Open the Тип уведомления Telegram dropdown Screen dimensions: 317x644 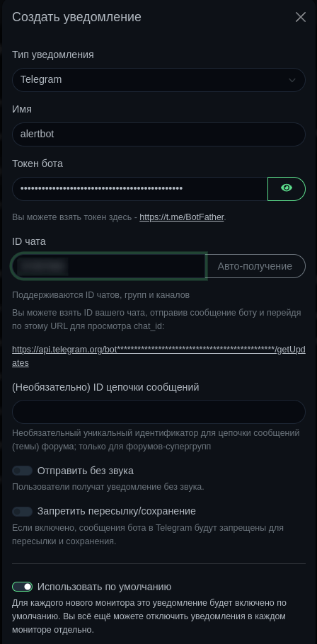tap(158, 80)
